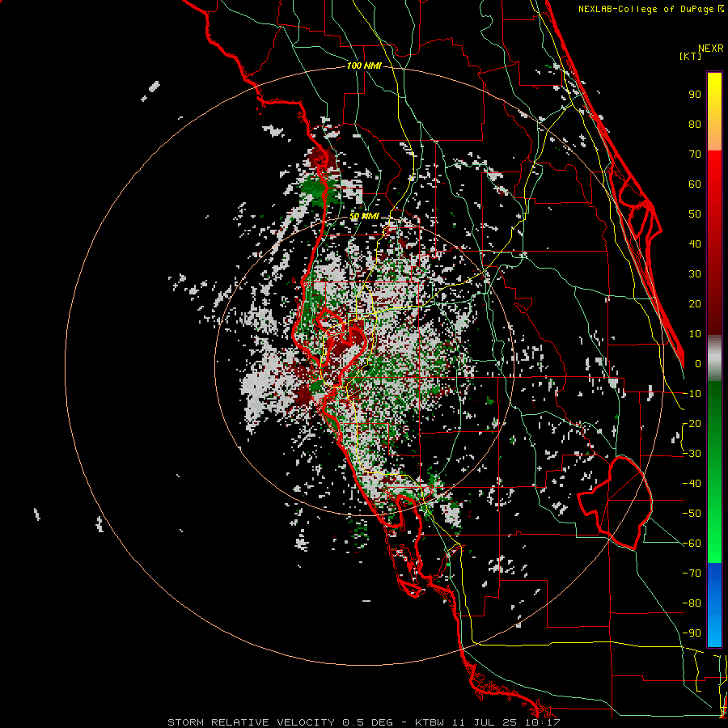Click the -50 value on the velocity scale

pyautogui.click(x=692, y=514)
